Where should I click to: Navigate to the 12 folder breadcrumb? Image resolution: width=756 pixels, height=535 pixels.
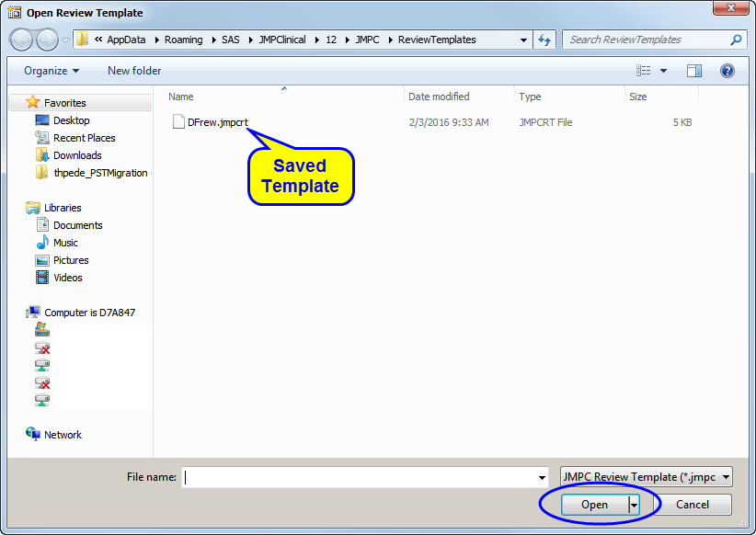pyautogui.click(x=331, y=40)
